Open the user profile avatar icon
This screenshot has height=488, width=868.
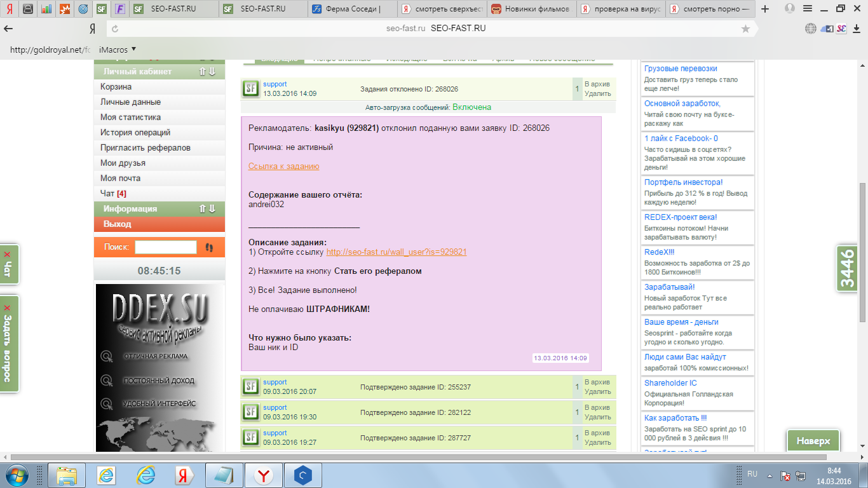tap(790, 8)
